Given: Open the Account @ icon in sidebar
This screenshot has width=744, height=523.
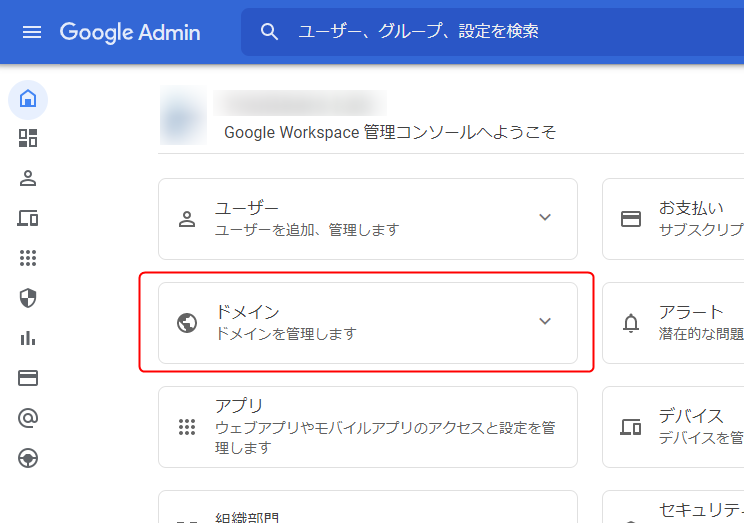Looking at the screenshot, I should pyautogui.click(x=28, y=418).
